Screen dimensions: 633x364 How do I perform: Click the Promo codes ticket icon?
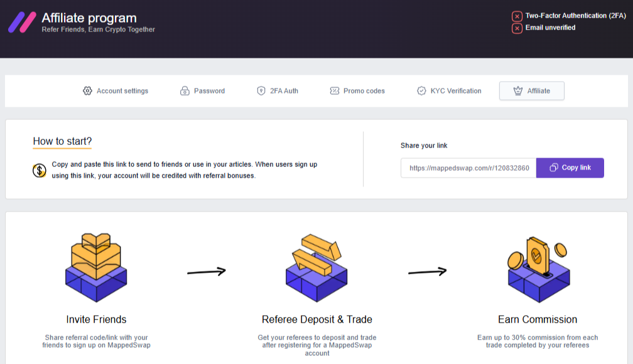click(x=334, y=91)
